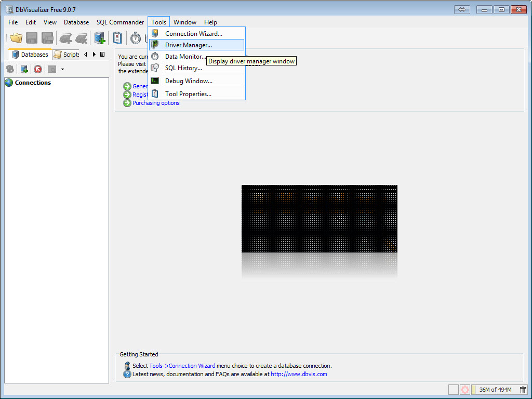Click the Tools->Connection Wizard link
The height and width of the screenshot is (399, 532).
click(182, 366)
